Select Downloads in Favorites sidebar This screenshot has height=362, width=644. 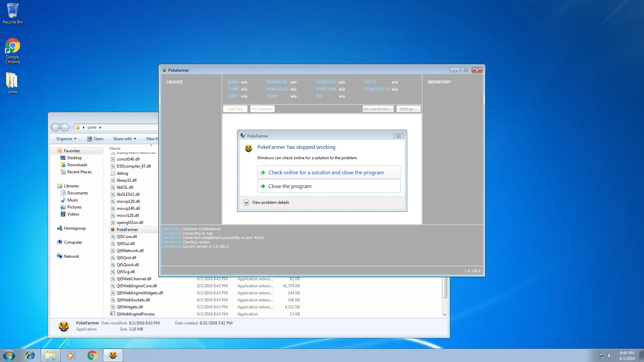pos(77,165)
